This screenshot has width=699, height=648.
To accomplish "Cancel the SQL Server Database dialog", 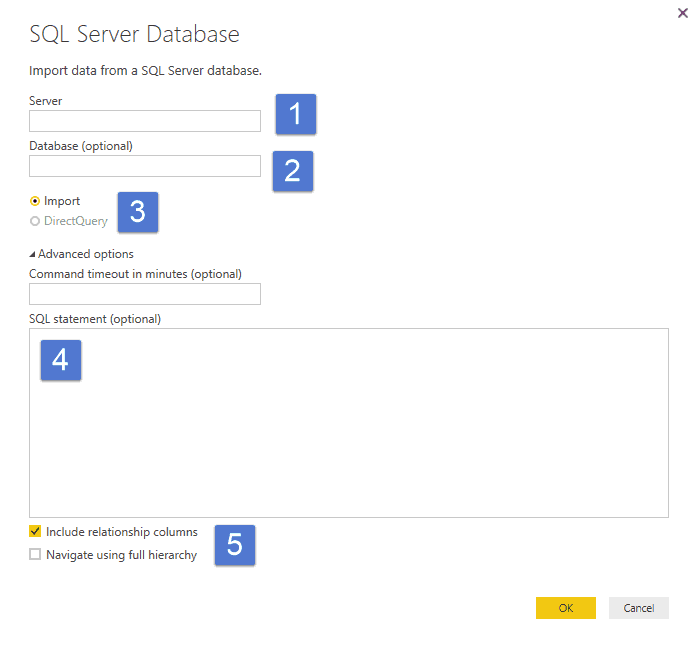I will coord(639,608).
